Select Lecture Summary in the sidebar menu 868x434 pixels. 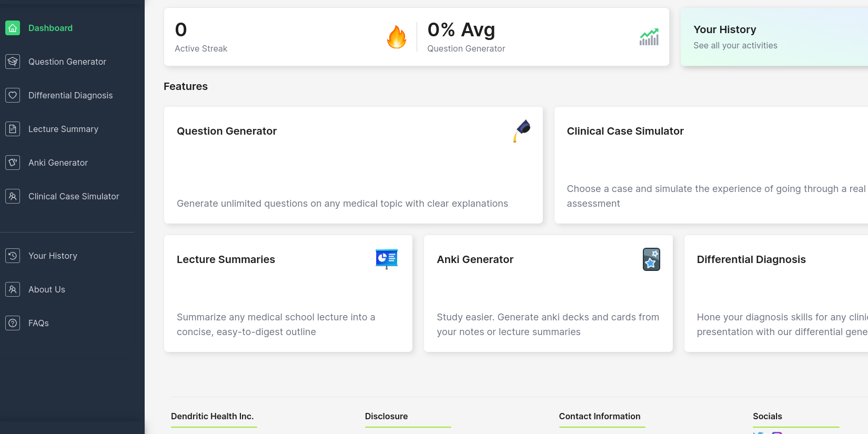coord(63,129)
